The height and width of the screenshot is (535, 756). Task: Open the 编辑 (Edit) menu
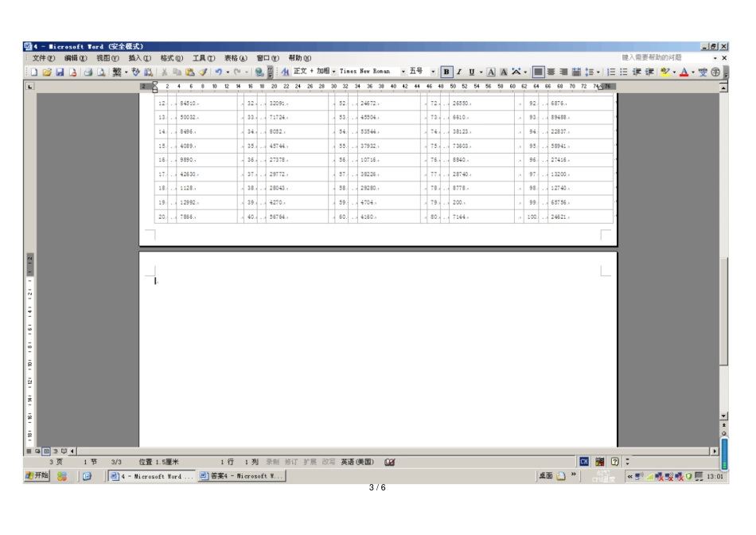coord(76,58)
